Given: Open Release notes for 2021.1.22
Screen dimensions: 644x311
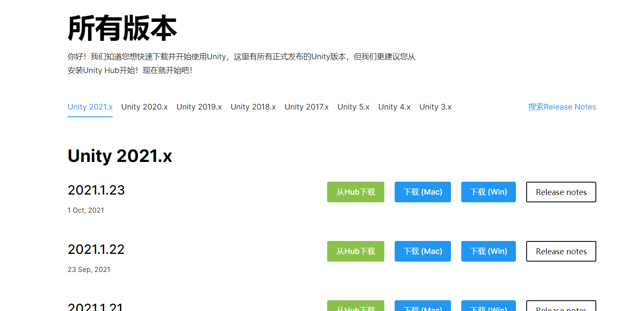Looking at the screenshot, I should coord(561,251).
